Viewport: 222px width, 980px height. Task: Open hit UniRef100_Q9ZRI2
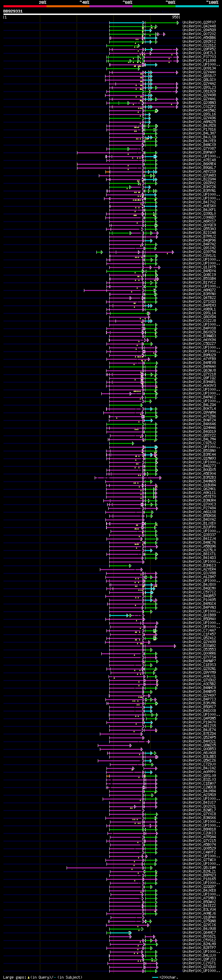(x=199, y=41)
